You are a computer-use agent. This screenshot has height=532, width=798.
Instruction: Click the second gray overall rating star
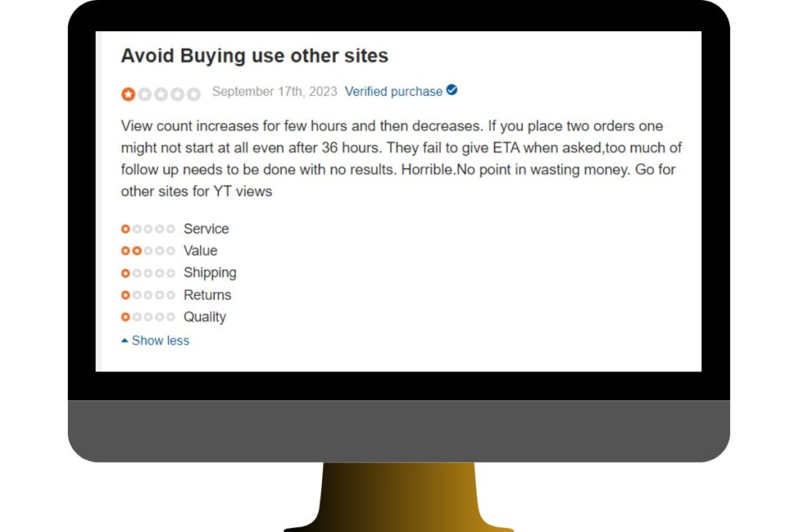[144, 94]
